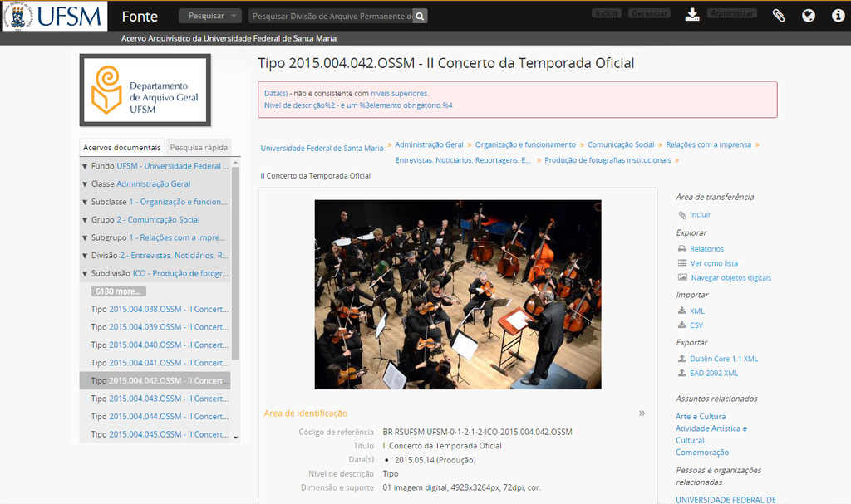Screen dimensions: 851x504
Task: Collapse the Subdivisão ICO tree node
Action: click(85, 273)
